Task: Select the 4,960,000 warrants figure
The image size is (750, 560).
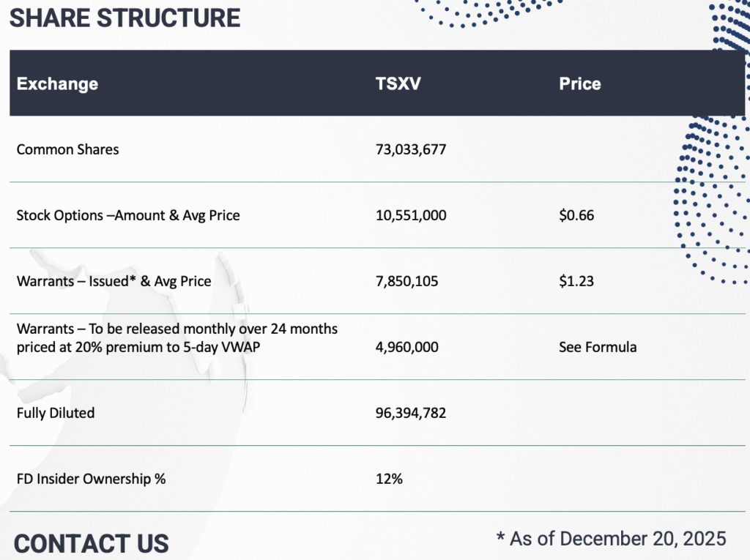Action: (406, 347)
